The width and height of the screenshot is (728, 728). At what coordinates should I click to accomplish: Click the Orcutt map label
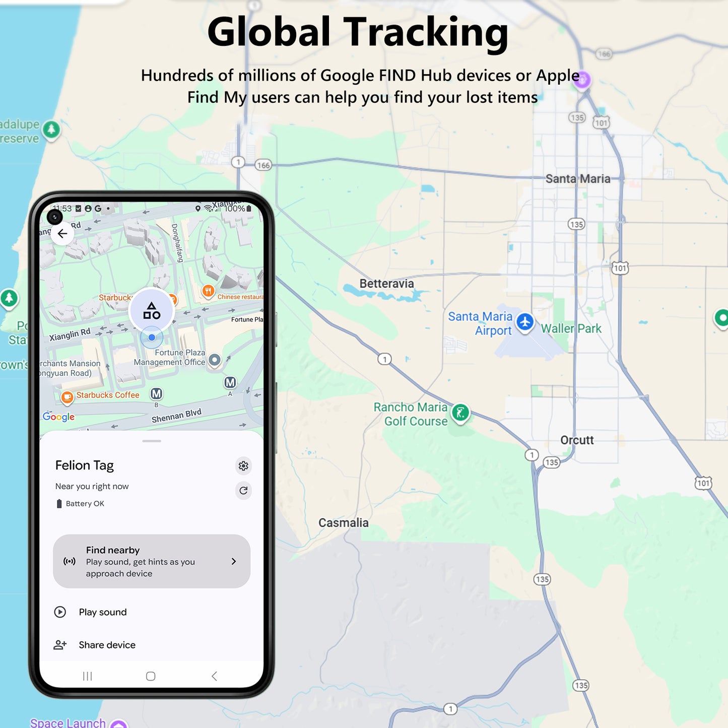click(x=577, y=440)
